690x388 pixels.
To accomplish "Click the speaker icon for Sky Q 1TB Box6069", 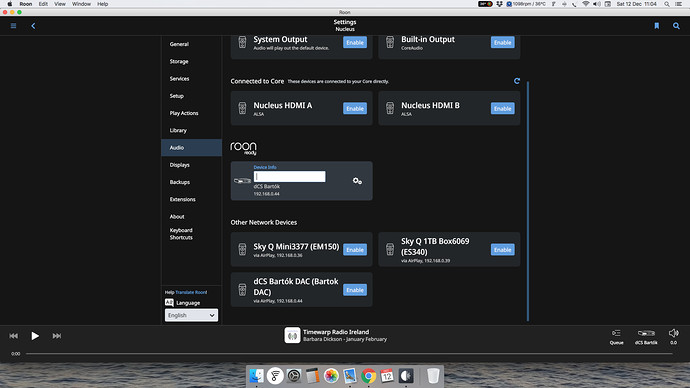I will tap(390, 249).
